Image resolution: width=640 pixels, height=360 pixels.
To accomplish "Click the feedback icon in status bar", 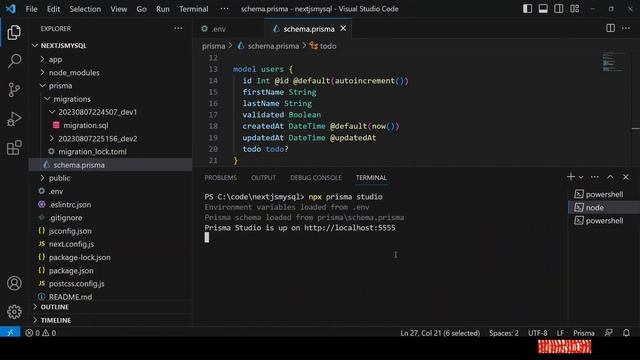I will 609,333.
